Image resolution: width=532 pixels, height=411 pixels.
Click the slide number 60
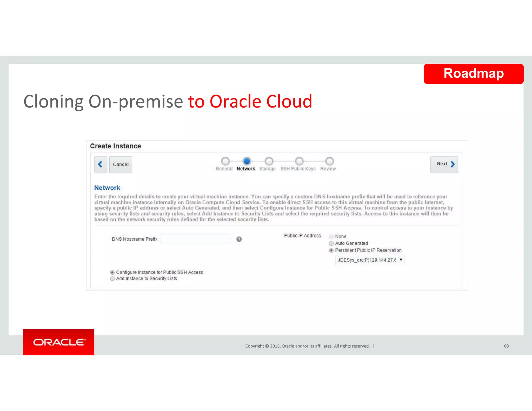pyautogui.click(x=506, y=346)
